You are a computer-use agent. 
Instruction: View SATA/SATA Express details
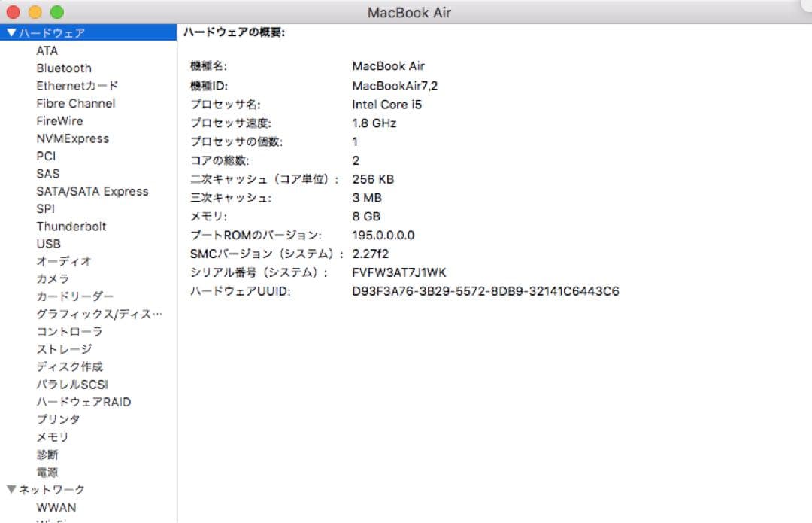click(92, 191)
